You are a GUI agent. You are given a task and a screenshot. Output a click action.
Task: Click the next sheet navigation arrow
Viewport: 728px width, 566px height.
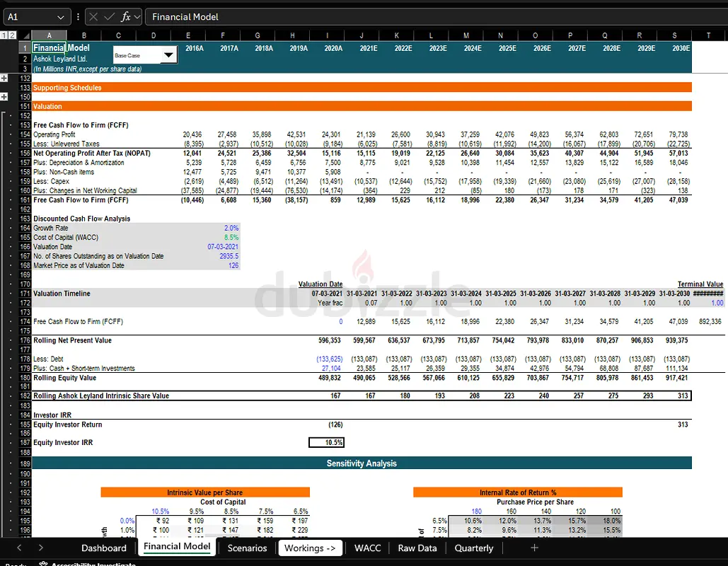click(41, 548)
